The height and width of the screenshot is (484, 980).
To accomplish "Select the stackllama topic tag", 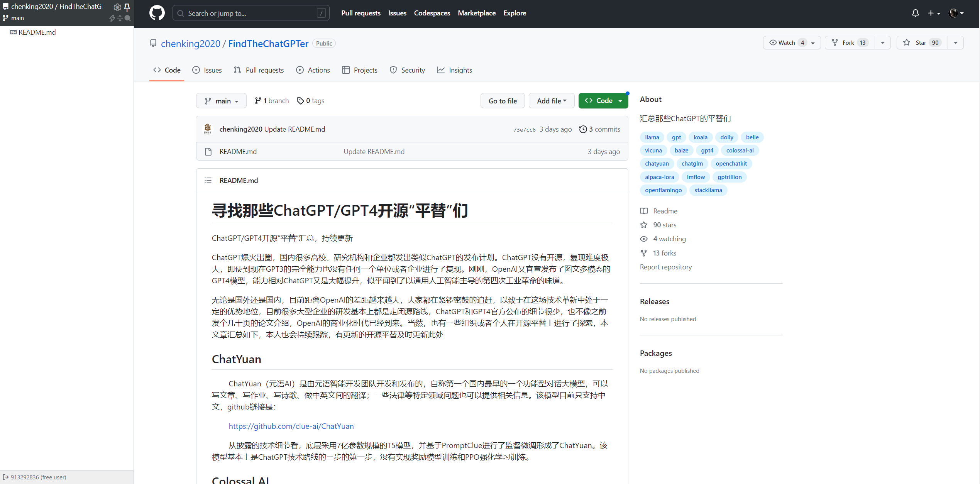I will tap(708, 190).
